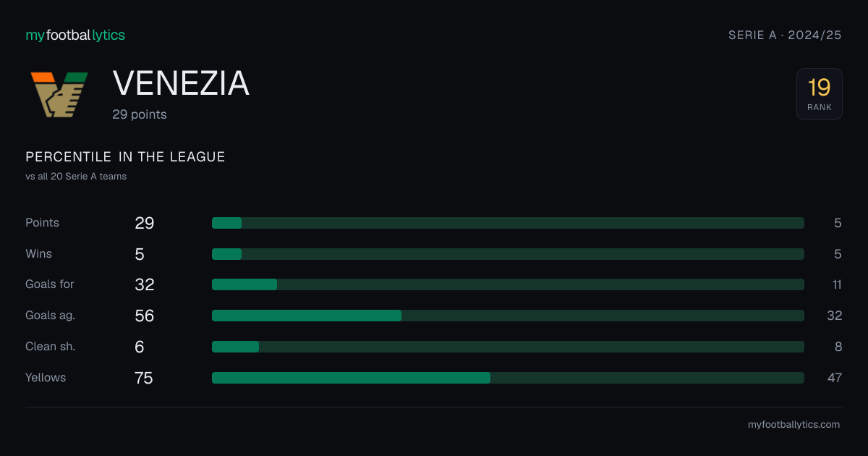Click the rank 19 badge

820,94
